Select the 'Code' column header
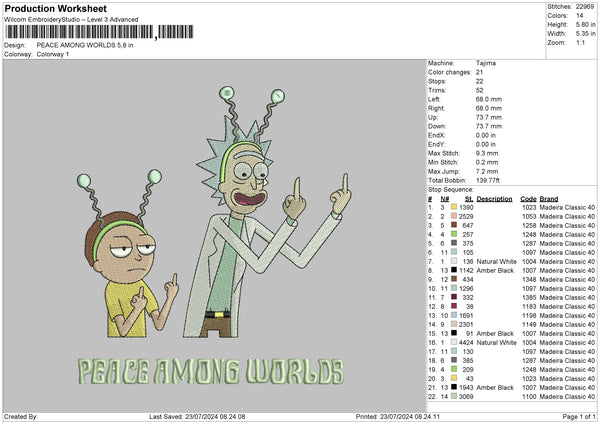 coord(528,199)
